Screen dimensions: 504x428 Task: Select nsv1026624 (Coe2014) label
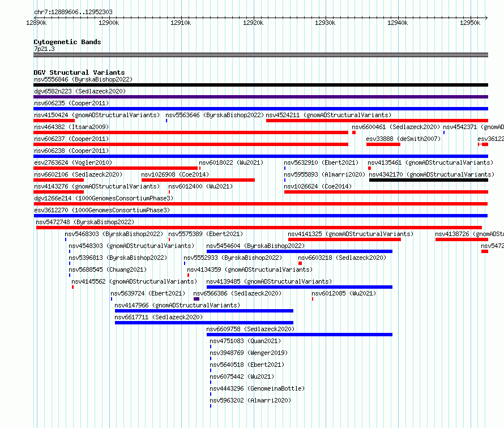coord(318,186)
